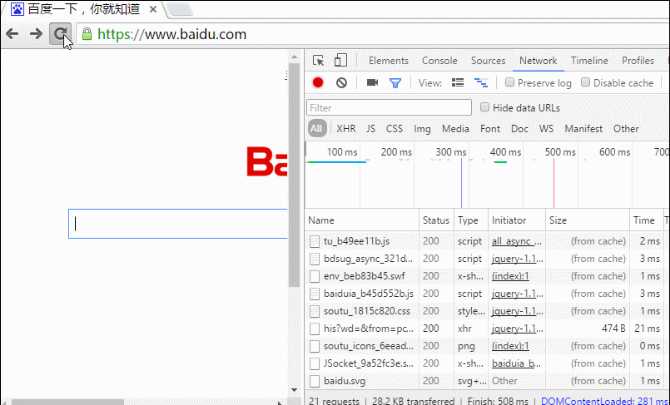This screenshot has height=405, width=670.
Task: Open the jquery initiator link for his?wd= request
Action: point(517,329)
